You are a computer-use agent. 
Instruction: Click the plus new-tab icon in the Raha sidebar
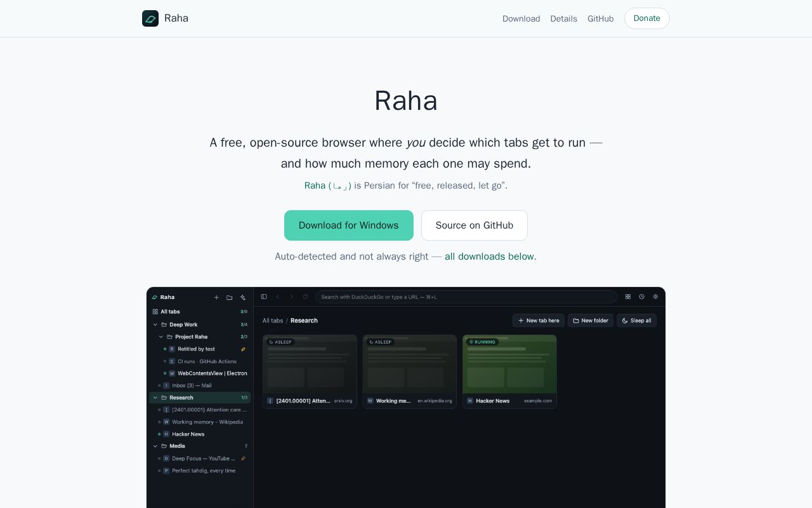tap(216, 297)
